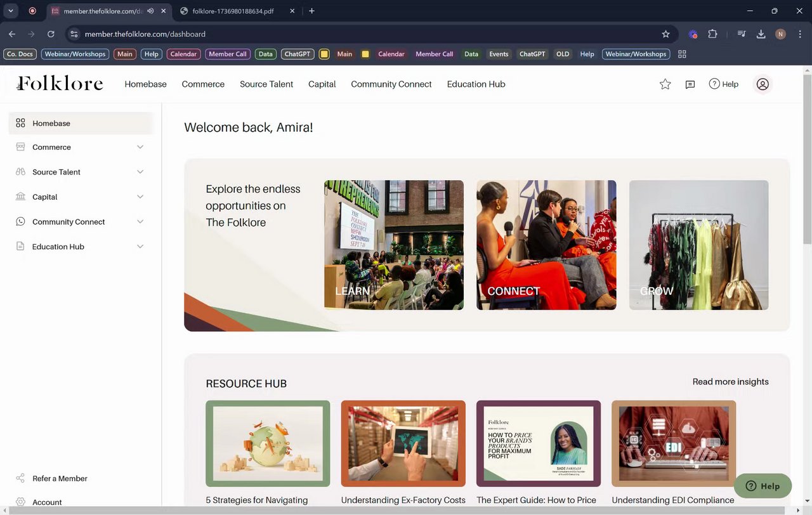Click the Homebase item in left sidebar
This screenshot has width=812, height=515.
[x=81, y=123]
